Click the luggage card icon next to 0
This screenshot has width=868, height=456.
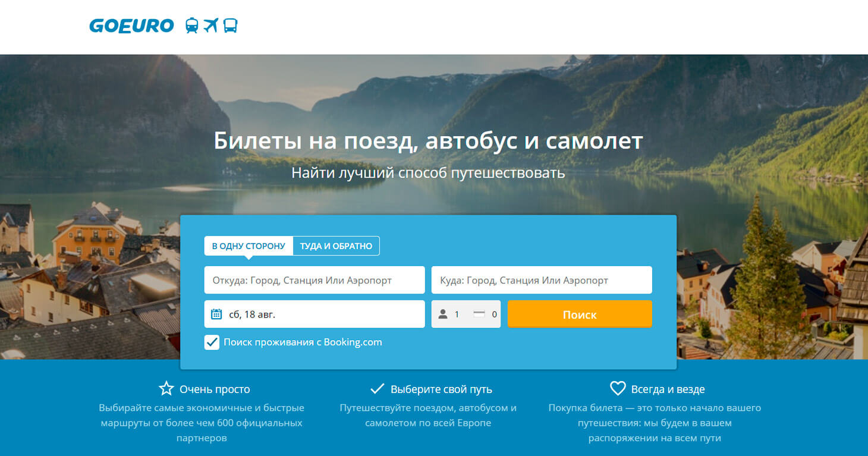479,314
